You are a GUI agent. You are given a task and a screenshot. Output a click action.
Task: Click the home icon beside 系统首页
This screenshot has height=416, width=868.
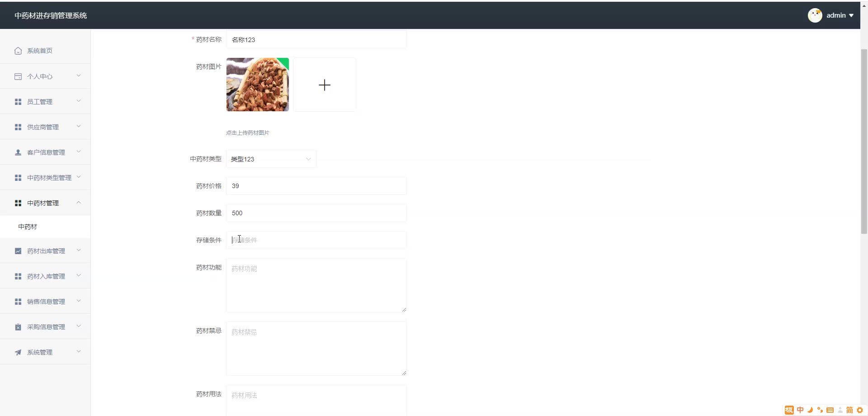[18, 51]
